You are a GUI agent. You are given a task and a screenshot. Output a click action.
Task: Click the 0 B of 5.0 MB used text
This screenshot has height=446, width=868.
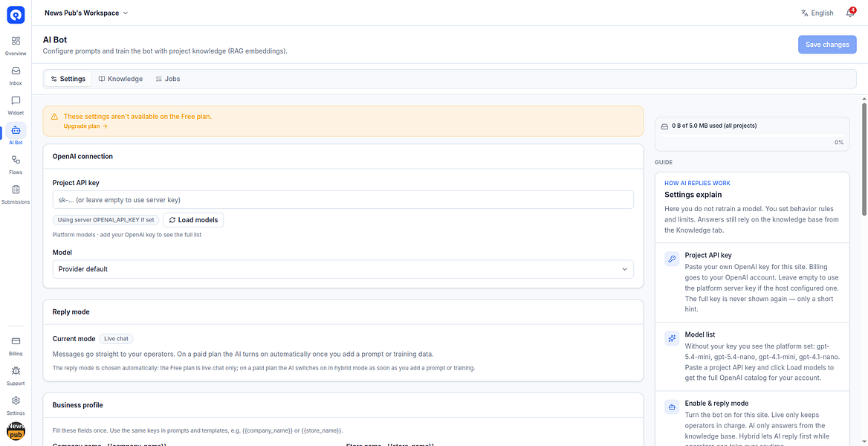pyautogui.click(x=714, y=126)
